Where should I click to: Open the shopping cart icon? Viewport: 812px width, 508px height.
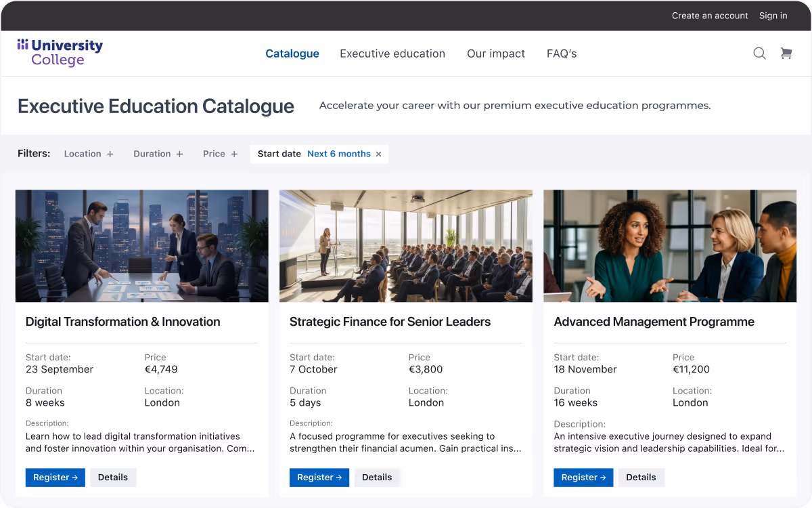(786, 53)
